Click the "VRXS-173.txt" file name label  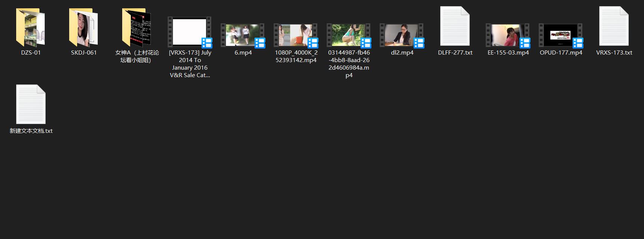tap(614, 53)
